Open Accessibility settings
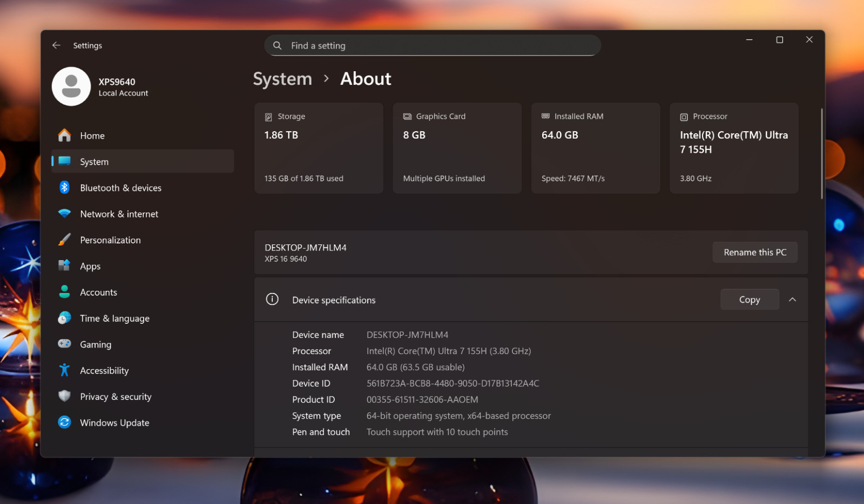The width and height of the screenshot is (864, 504). click(x=143, y=370)
